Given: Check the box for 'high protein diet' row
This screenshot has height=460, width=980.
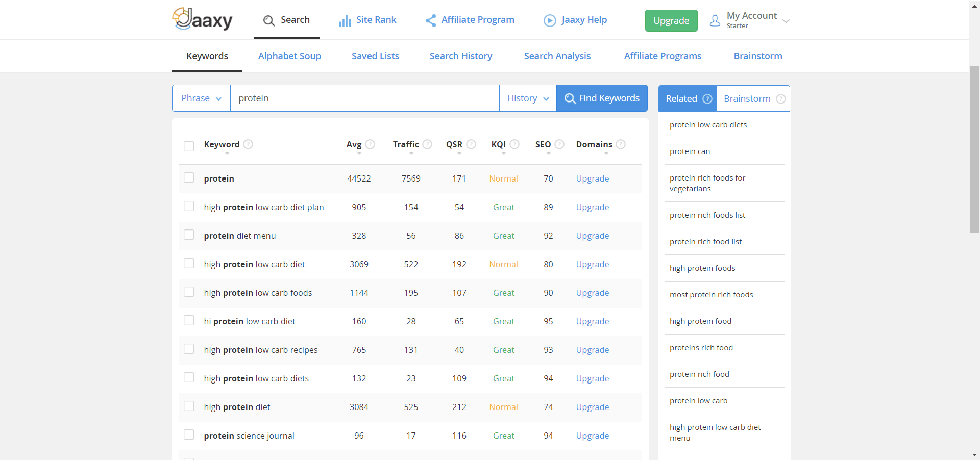Looking at the screenshot, I should point(189,406).
